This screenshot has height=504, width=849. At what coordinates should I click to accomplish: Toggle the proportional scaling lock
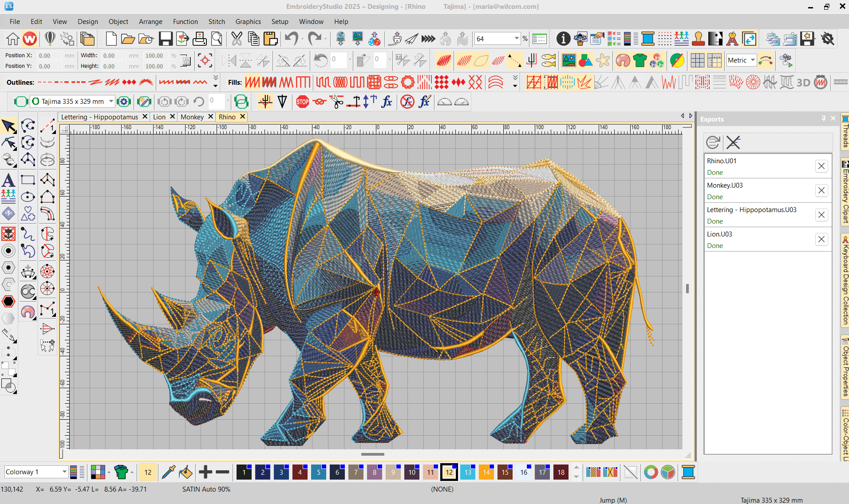(x=186, y=61)
